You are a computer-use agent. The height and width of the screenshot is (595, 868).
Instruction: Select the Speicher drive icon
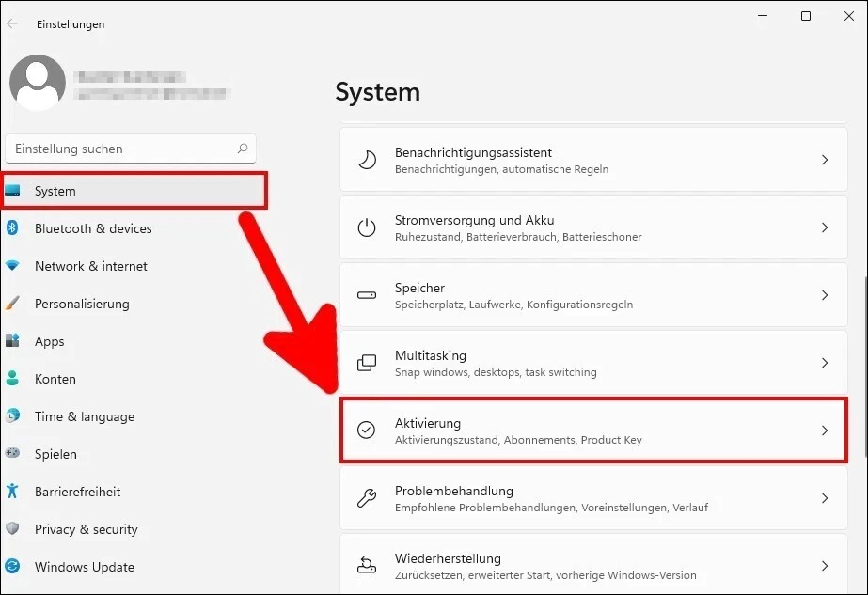pyautogui.click(x=367, y=295)
